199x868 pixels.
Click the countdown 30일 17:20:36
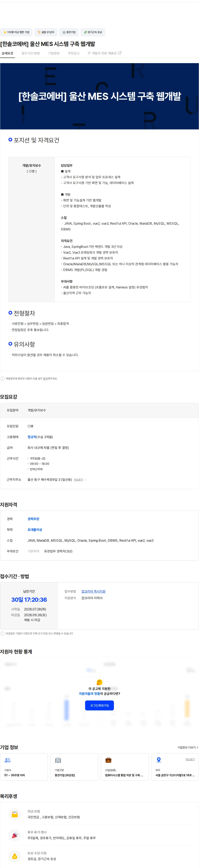29,600
